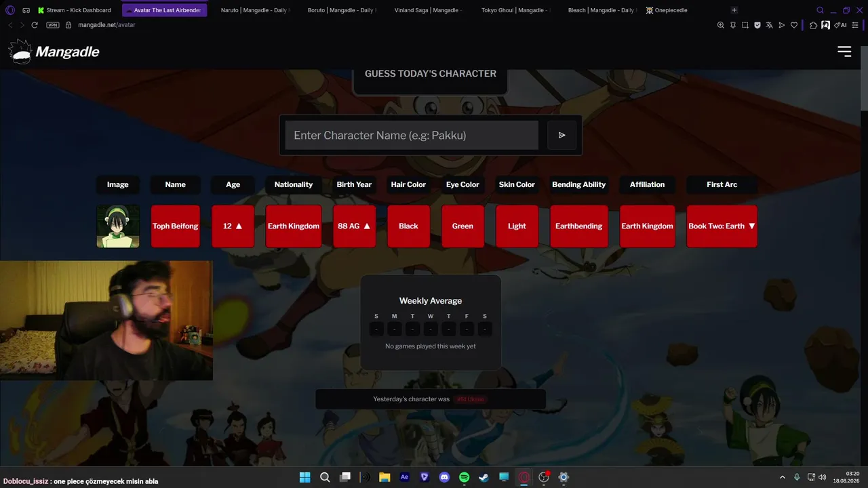Add page to bookmarks heart icon
Viewport: 868px width, 488px height.
click(x=794, y=25)
